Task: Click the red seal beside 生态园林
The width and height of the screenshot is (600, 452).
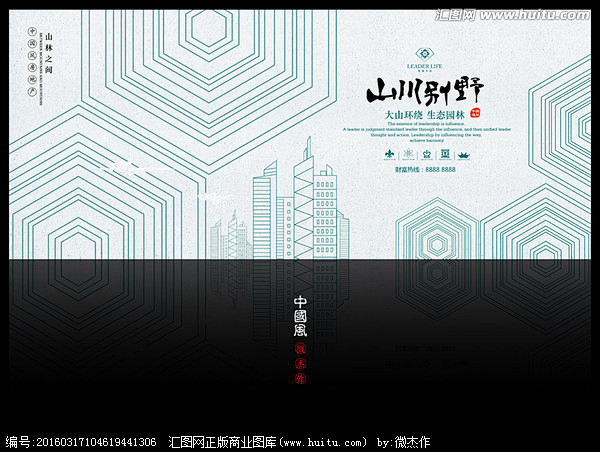Action: pyautogui.click(x=475, y=113)
